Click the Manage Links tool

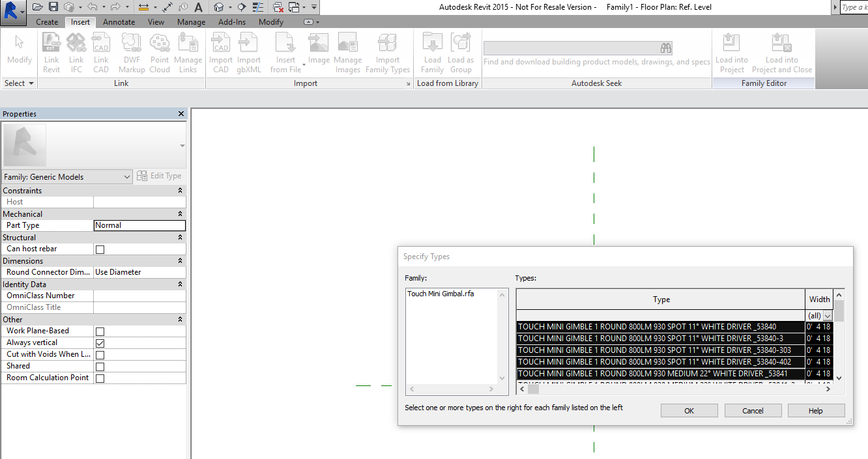[188, 53]
